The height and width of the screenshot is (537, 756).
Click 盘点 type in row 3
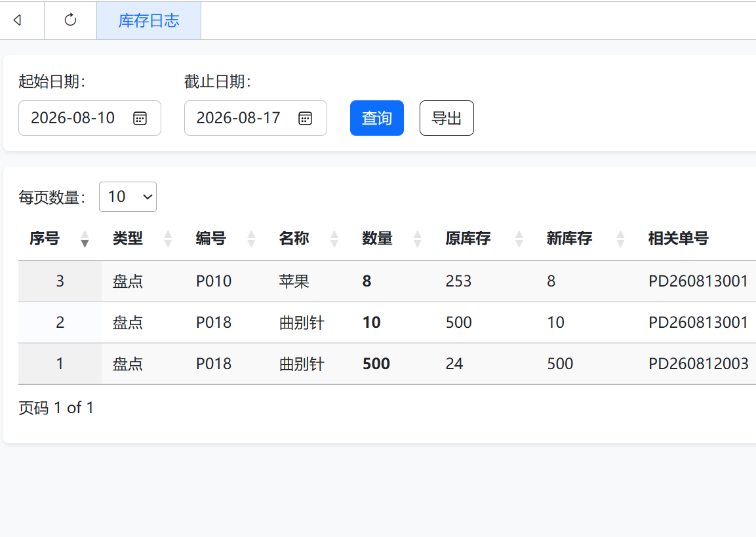pos(128,281)
